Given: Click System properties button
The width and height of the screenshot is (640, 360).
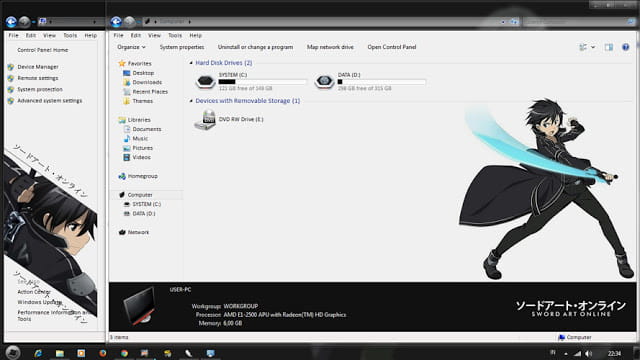Looking at the screenshot, I should tap(182, 47).
